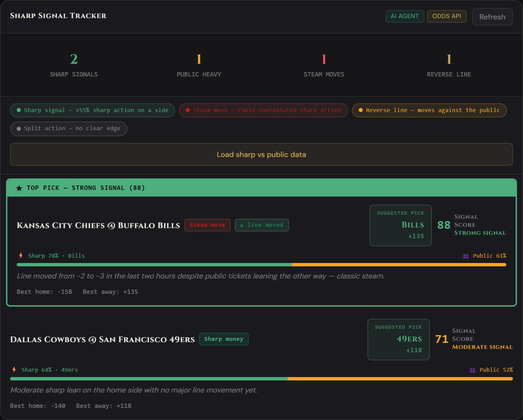
Task: Click the 'Line moved from -2 to -3' note
Action: coord(200,276)
